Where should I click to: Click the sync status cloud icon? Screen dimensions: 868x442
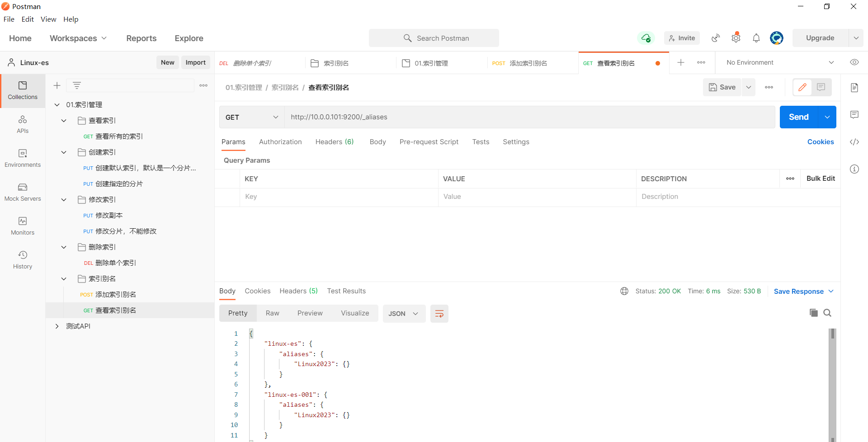(x=646, y=38)
